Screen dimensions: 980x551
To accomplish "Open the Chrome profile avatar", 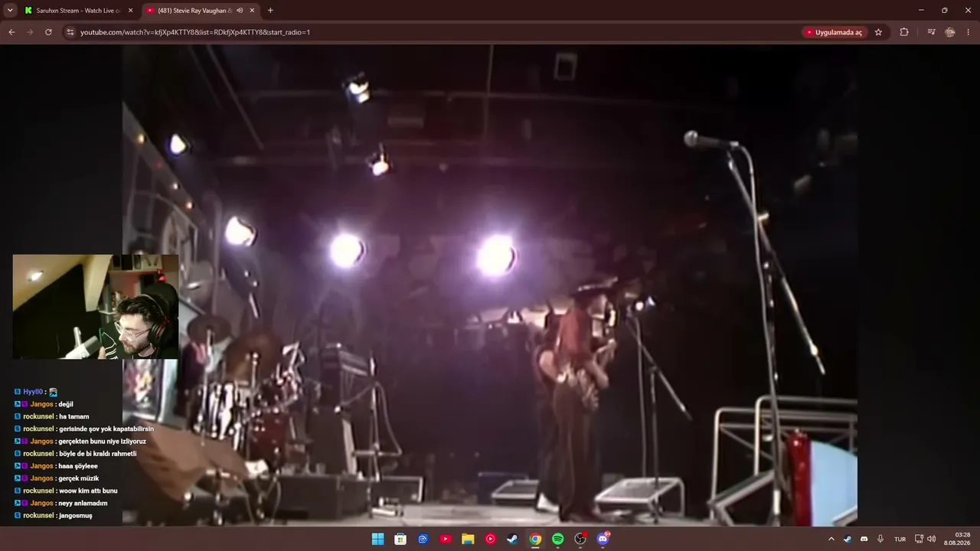I will click(x=950, y=32).
